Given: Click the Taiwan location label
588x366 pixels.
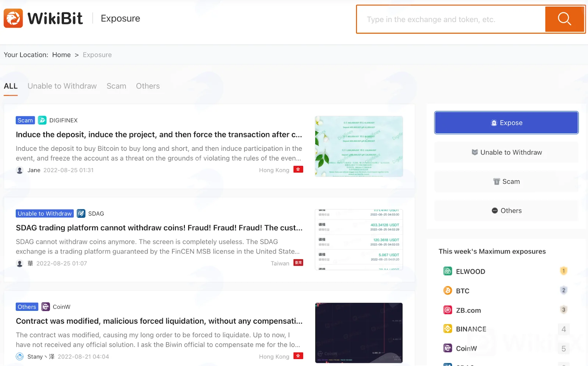Looking at the screenshot, I should coord(280,263).
